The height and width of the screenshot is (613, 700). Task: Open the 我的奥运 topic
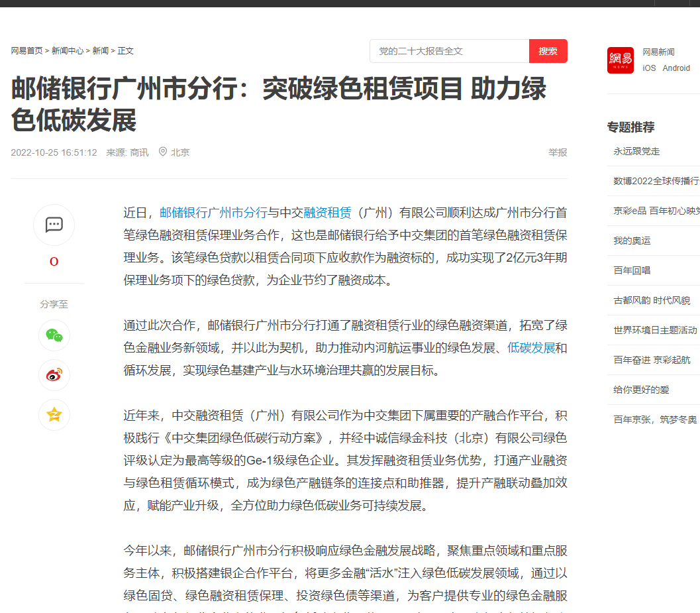(632, 241)
